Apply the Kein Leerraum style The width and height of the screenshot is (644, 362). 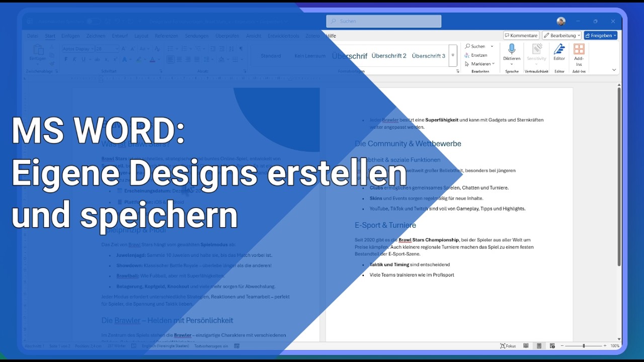click(x=310, y=56)
